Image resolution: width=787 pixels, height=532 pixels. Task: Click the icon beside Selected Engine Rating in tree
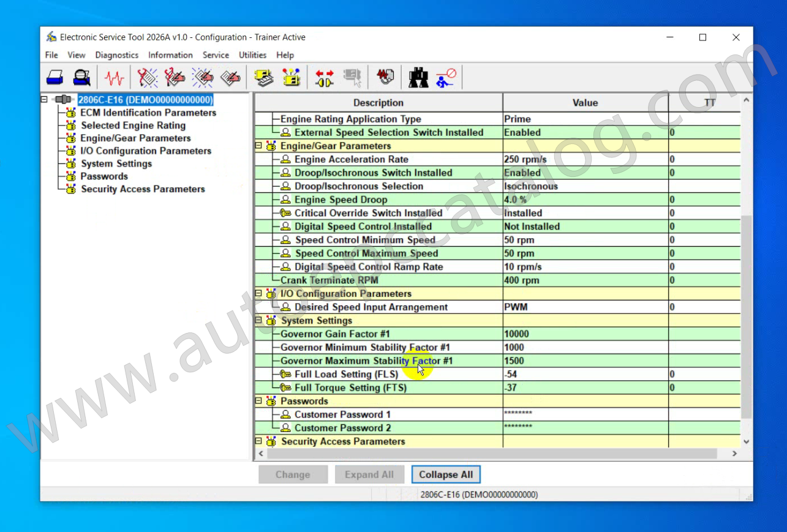point(71,126)
